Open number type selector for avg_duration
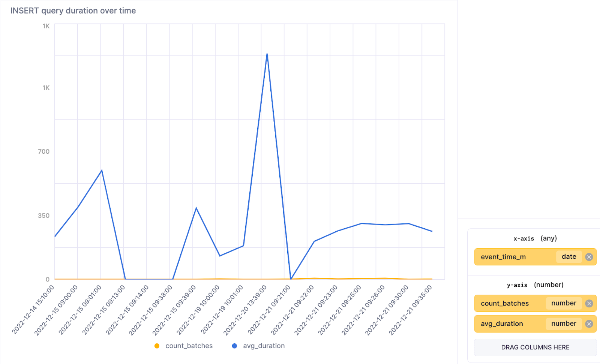 pos(563,324)
